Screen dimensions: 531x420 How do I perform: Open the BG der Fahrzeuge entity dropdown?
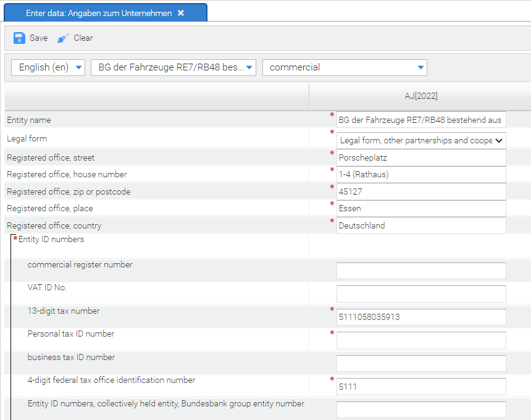click(173, 67)
